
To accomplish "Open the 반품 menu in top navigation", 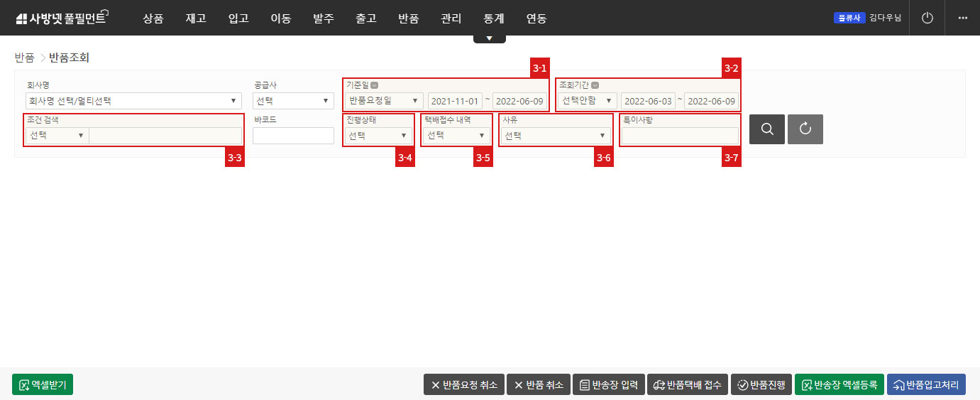I will point(409,18).
